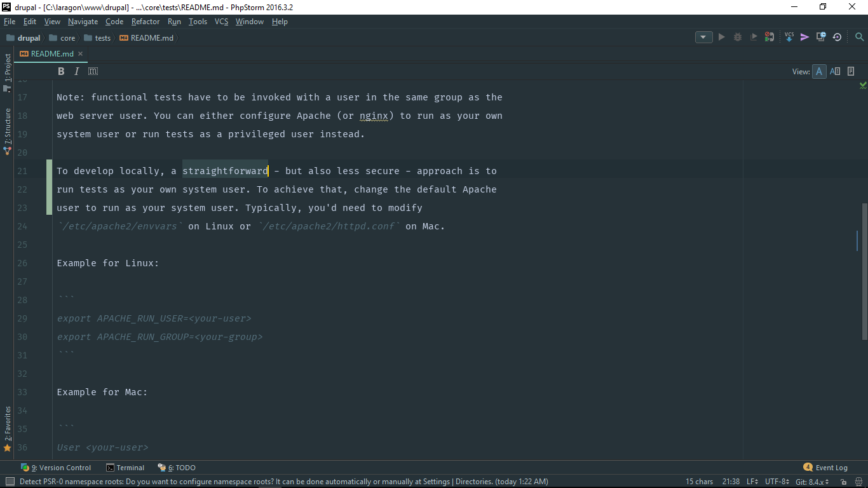
Task: Open Git branch 8.4.x popup
Action: pyautogui.click(x=812, y=482)
